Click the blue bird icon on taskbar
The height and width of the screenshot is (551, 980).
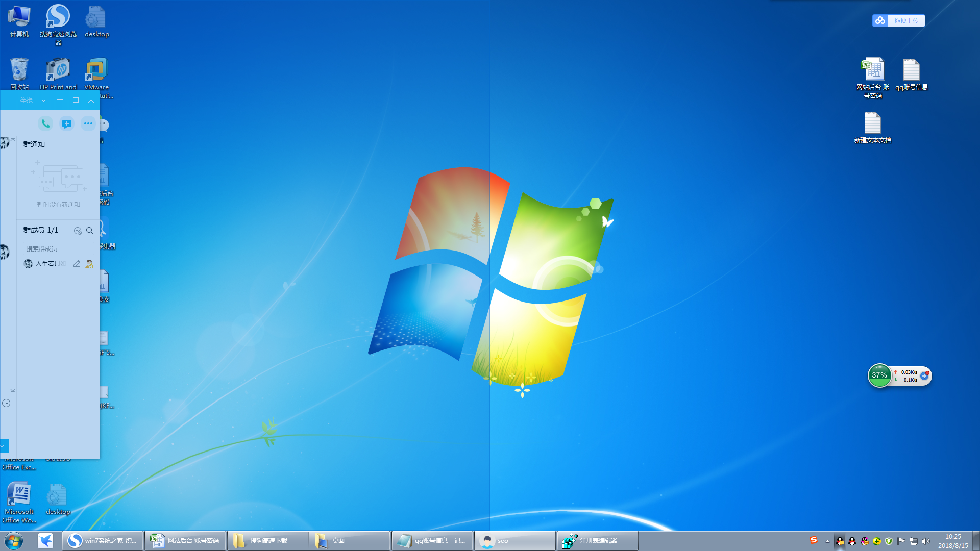[x=45, y=541]
